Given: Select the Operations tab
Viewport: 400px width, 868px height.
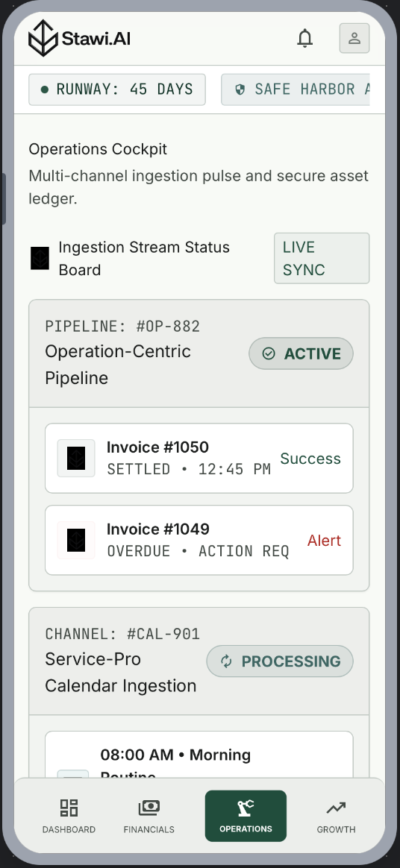Looking at the screenshot, I should tap(246, 816).
